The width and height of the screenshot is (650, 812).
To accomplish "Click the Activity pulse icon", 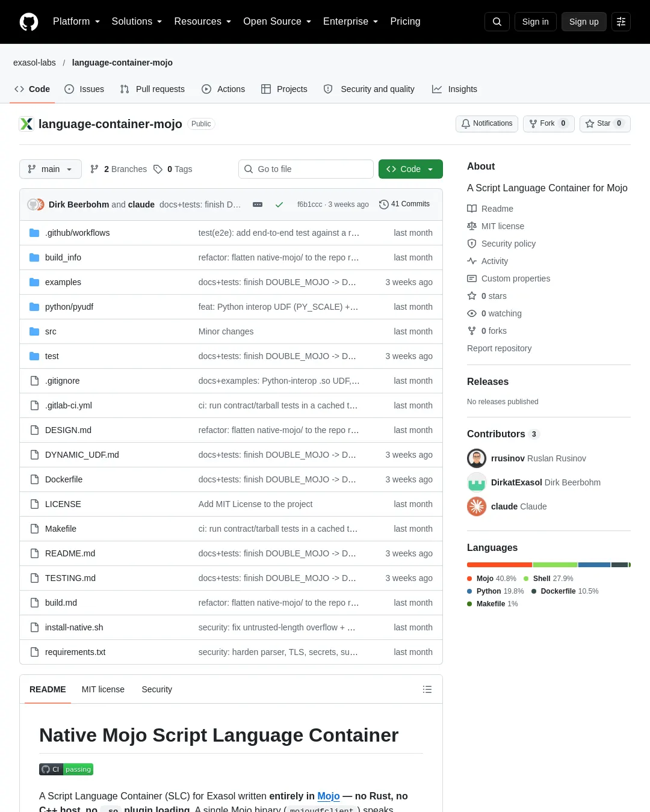I will point(472,261).
